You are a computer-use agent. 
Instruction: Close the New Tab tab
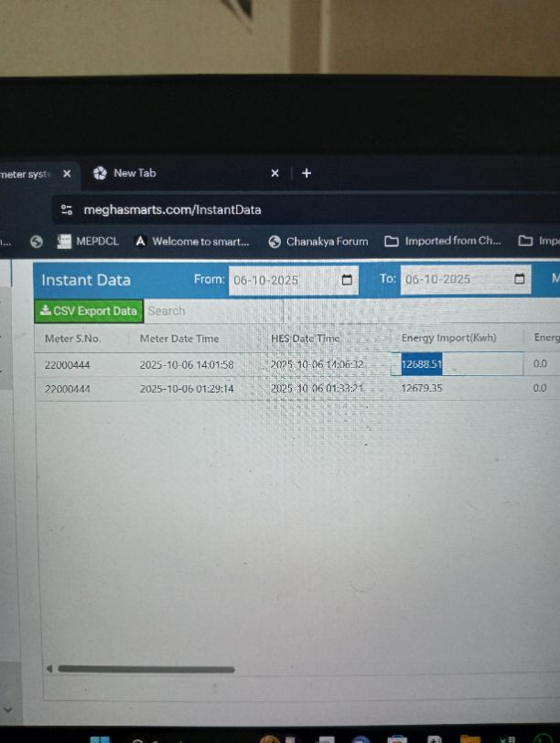pos(275,174)
